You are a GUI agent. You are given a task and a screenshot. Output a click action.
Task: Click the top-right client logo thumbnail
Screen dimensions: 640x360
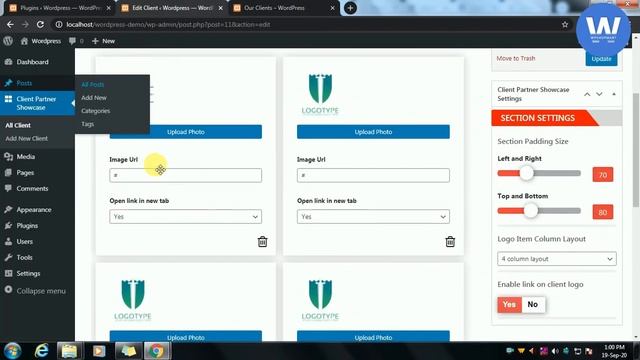click(x=320, y=94)
